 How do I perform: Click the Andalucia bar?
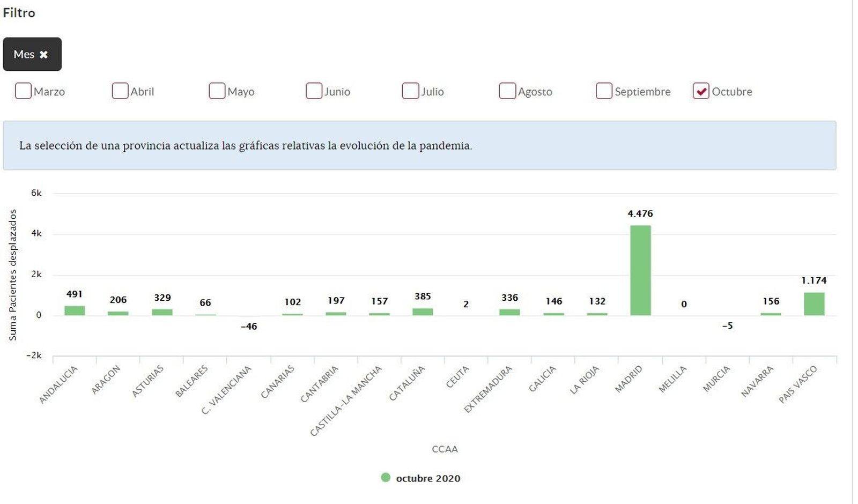pos(75,310)
